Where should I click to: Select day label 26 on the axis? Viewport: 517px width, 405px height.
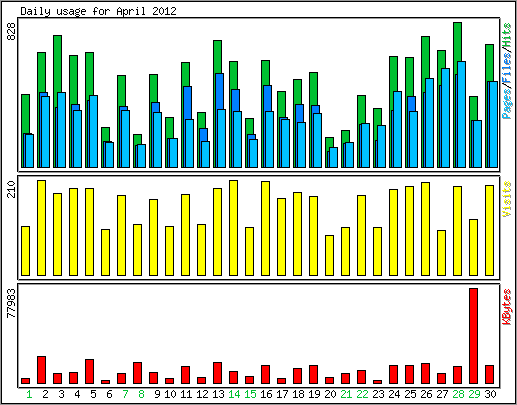pyautogui.click(x=426, y=395)
